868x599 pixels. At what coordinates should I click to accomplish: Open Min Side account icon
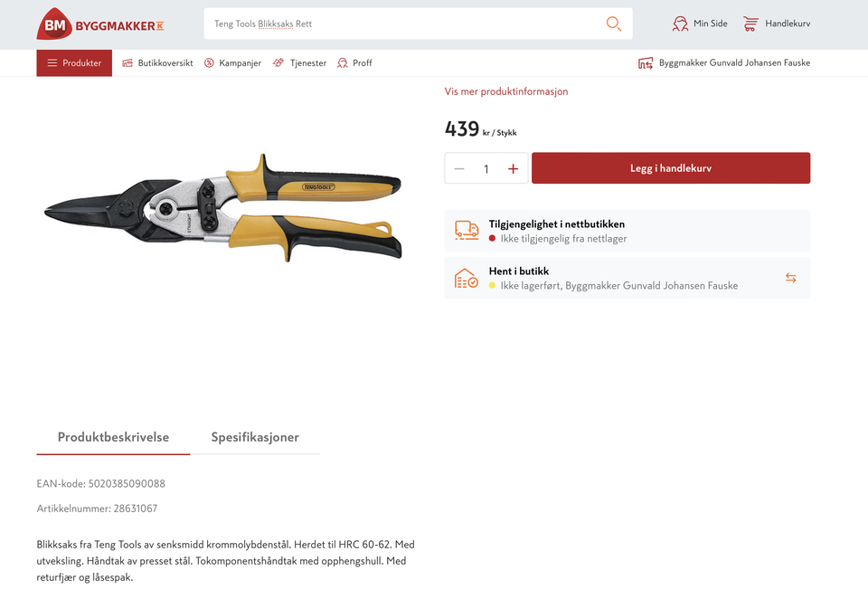tap(680, 24)
